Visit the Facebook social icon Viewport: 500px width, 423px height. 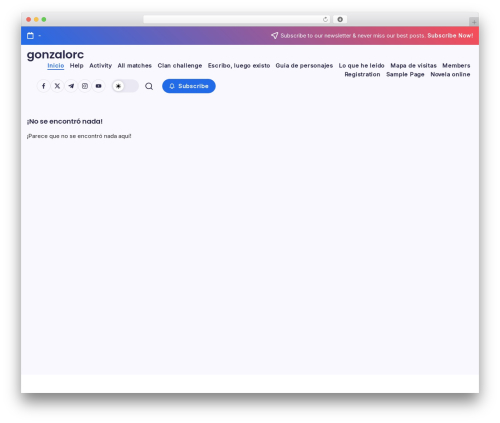pos(44,86)
